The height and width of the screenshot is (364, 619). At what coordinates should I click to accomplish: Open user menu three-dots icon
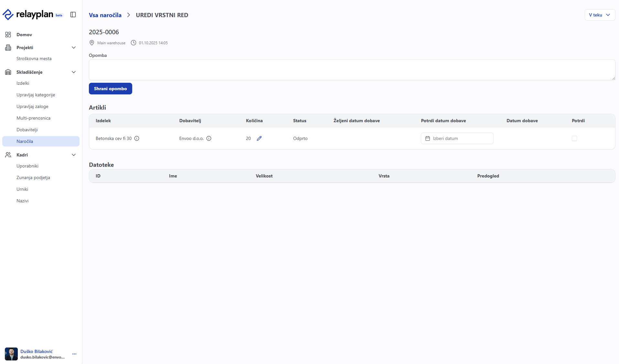tap(74, 354)
